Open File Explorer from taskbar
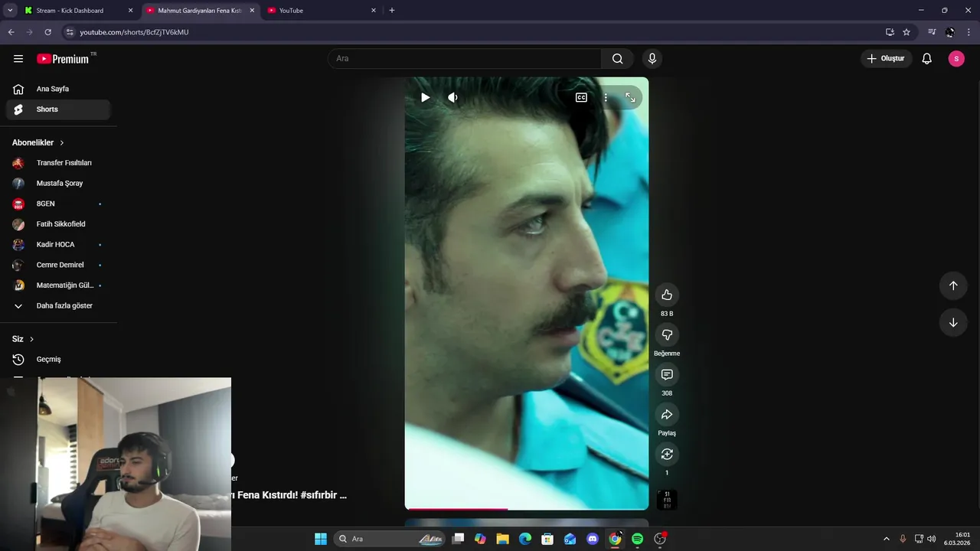Viewport: 980px width, 551px height. pyautogui.click(x=502, y=539)
